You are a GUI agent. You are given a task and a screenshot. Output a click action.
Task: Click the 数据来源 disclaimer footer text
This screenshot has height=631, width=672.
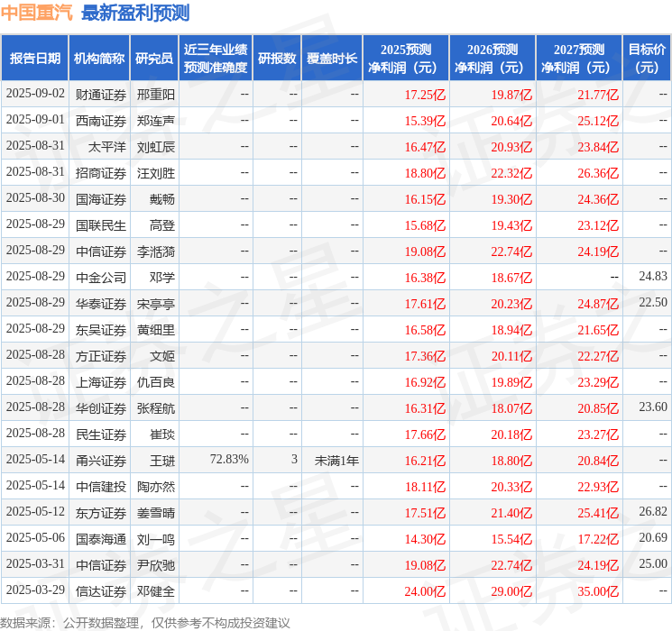click(145, 622)
